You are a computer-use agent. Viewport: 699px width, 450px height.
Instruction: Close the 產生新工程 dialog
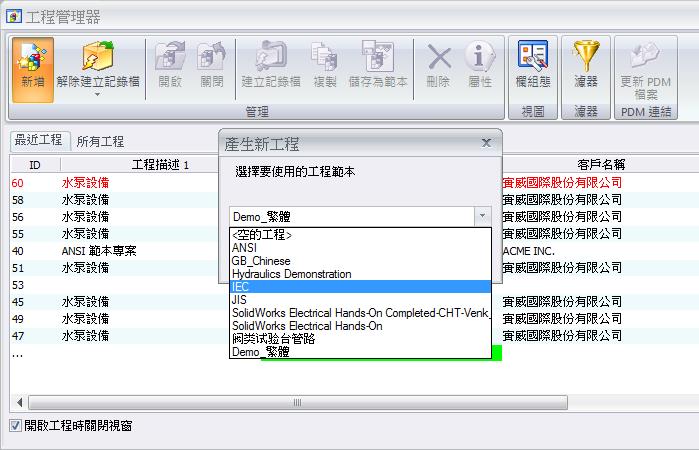pos(485,143)
